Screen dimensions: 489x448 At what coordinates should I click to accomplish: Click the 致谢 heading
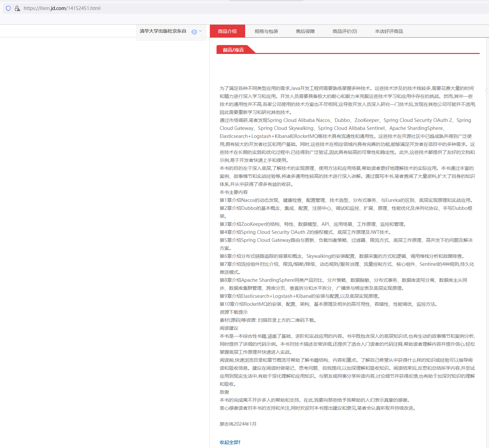pos(224,392)
